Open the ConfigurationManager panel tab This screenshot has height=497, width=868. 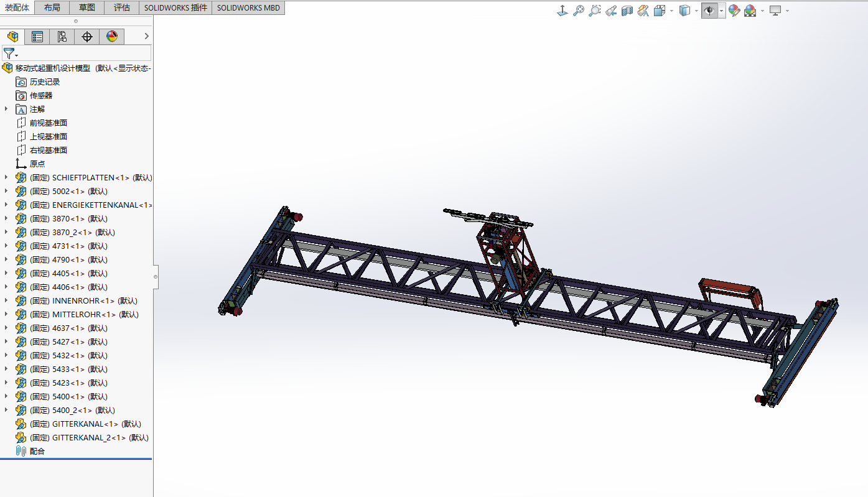62,37
